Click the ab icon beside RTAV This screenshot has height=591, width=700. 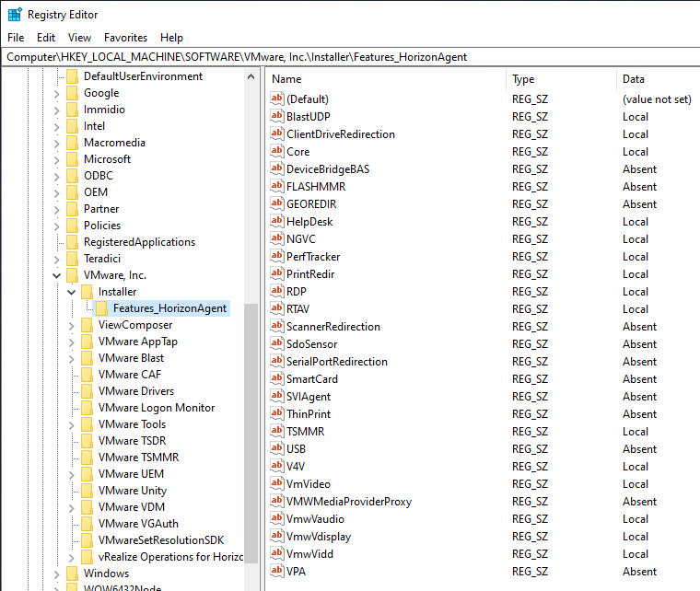point(277,308)
